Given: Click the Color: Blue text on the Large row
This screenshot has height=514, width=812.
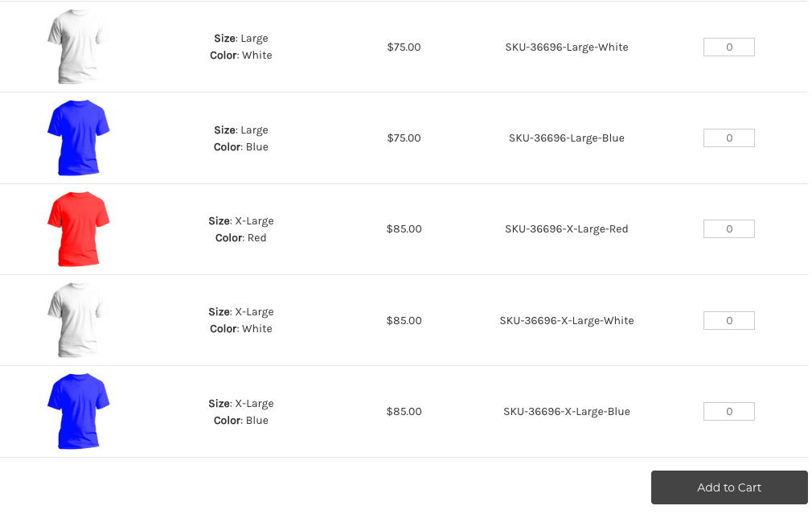Looking at the screenshot, I should tap(240, 146).
